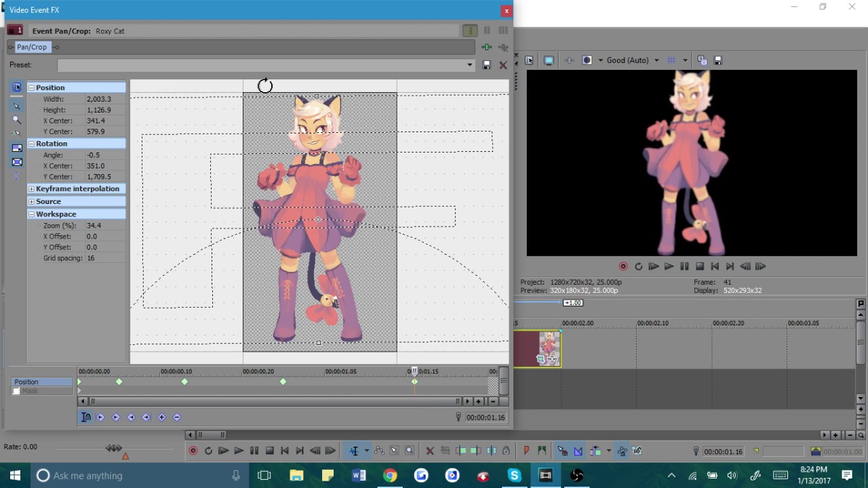The height and width of the screenshot is (488, 868).
Task: Open the Overlays grid dropdown arrow
Action: click(685, 60)
